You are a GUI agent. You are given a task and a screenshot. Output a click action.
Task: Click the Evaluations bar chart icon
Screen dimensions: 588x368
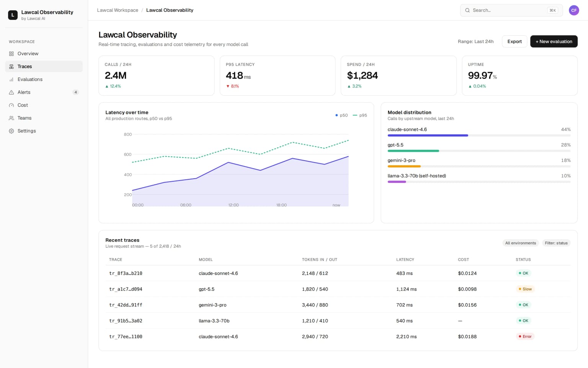(x=11, y=79)
